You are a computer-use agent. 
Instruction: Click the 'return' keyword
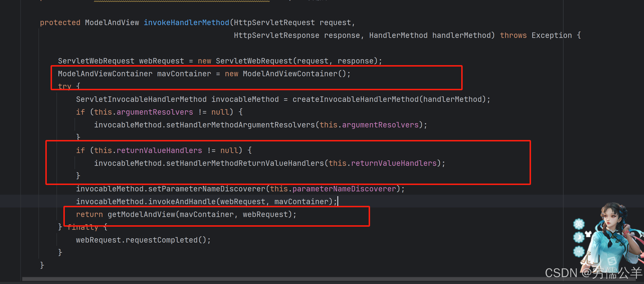point(89,214)
